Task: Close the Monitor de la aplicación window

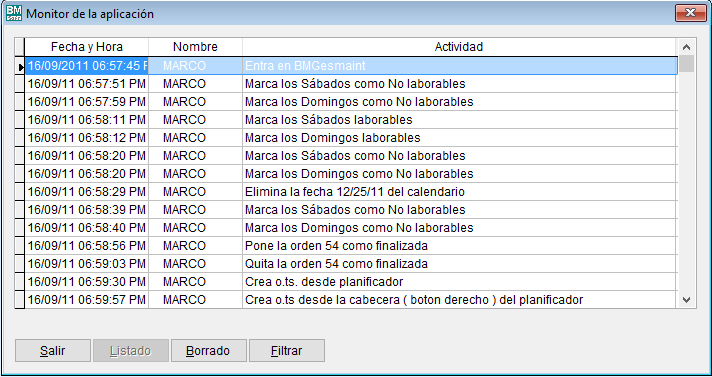Action: (690, 12)
